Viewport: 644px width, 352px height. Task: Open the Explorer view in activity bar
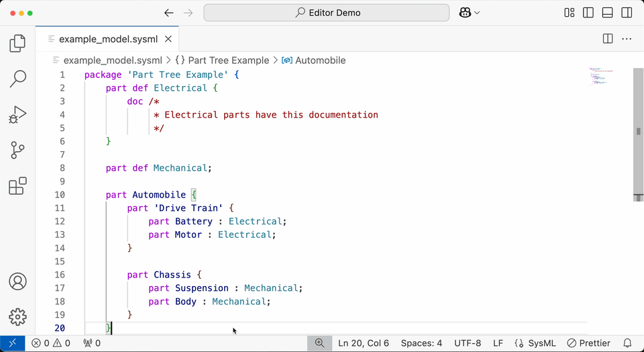[17, 44]
